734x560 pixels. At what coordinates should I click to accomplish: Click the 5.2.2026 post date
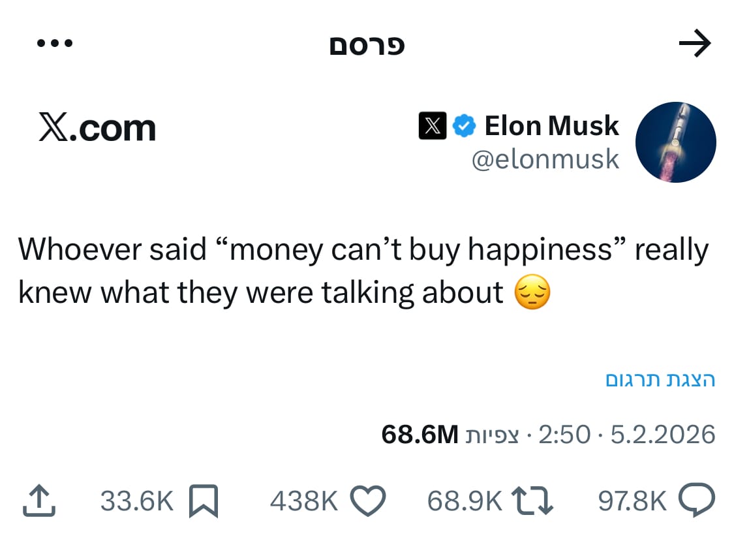663,434
